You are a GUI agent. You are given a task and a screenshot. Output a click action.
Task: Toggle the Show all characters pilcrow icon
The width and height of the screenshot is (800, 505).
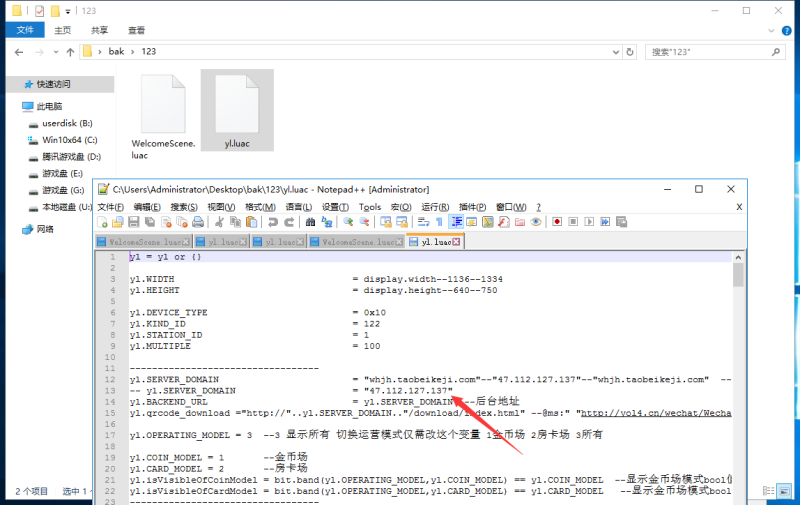coord(440,222)
